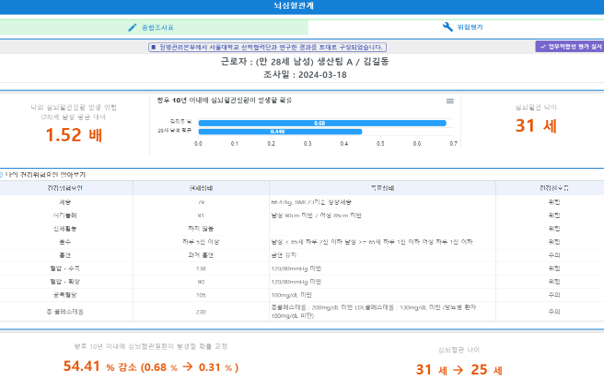Click the 건강위험요인 column header
The image size is (604, 378).
[65, 188]
